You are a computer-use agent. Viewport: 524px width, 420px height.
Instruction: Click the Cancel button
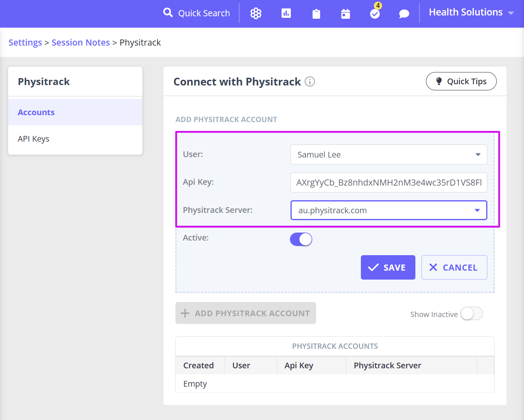pos(454,267)
